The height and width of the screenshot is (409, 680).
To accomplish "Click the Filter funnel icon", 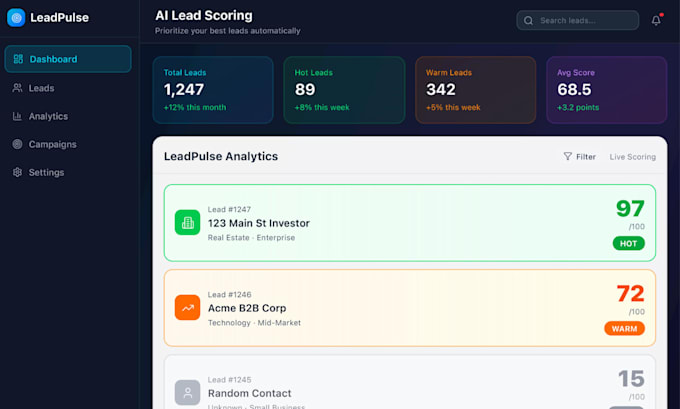I will coord(567,156).
